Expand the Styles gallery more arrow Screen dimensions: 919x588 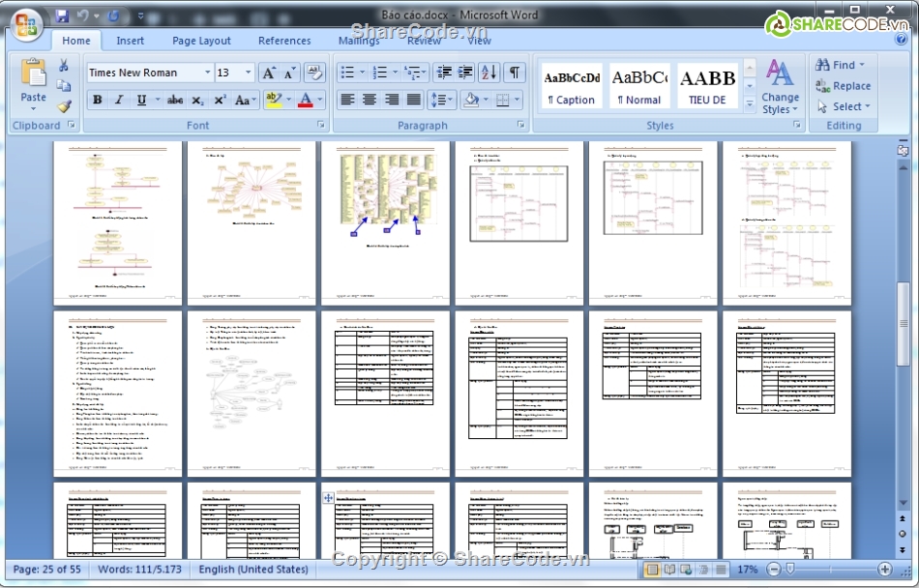click(x=750, y=105)
